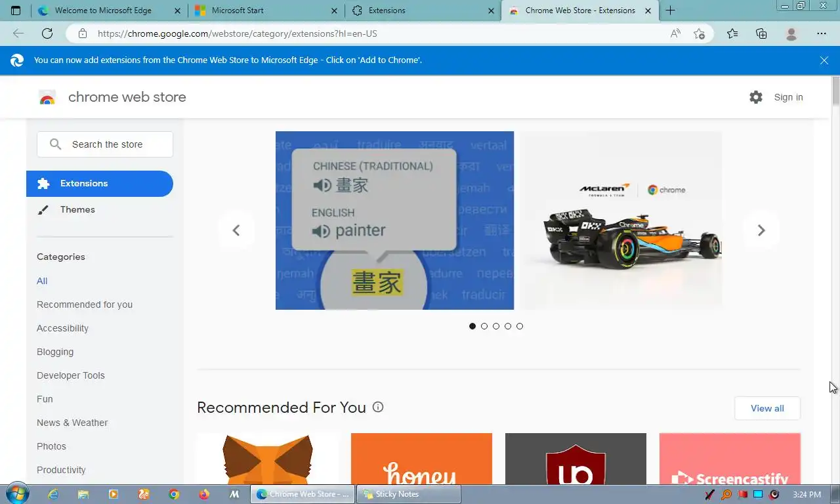Choose the Fun category
This screenshot has height=504, width=840.
coord(45,399)
